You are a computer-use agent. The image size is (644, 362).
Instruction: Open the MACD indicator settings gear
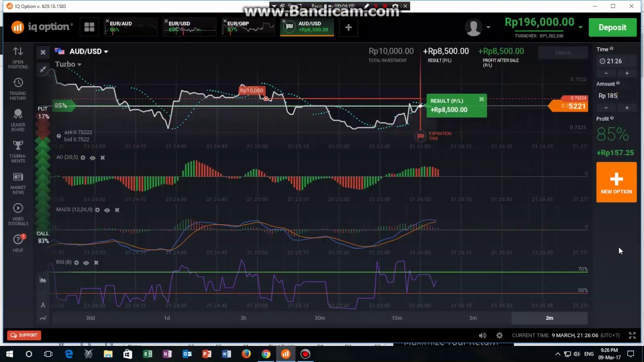97,210
